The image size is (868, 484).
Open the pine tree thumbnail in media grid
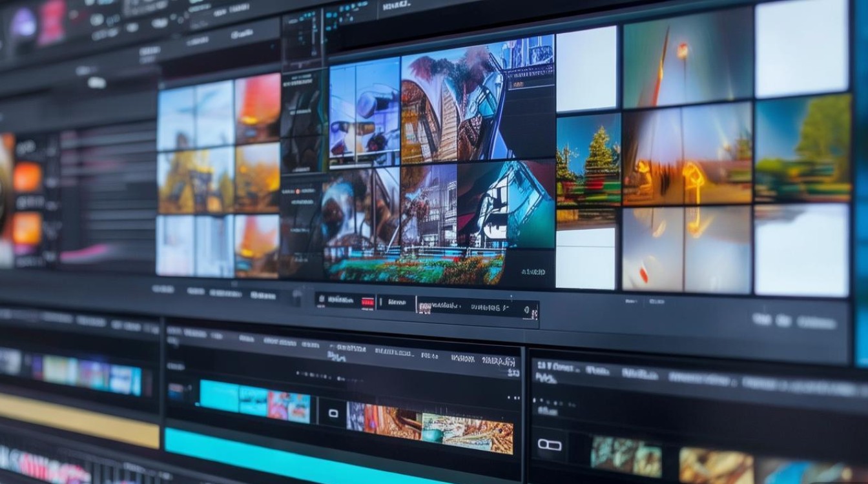coord(588,159)
